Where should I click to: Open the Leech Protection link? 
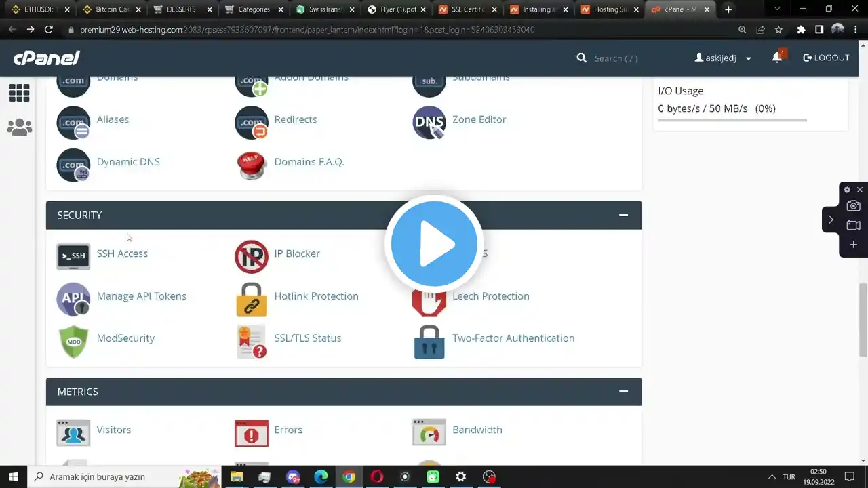pos(490,296)
